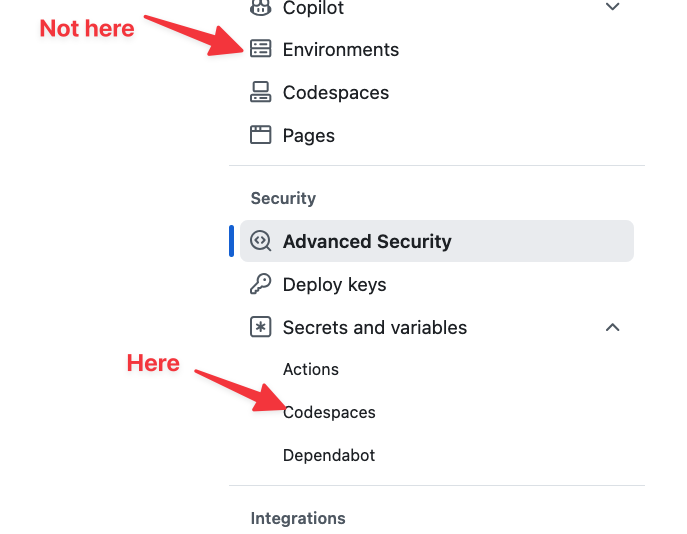Collapse the Secrets and variables chevron

click(613, 327)
